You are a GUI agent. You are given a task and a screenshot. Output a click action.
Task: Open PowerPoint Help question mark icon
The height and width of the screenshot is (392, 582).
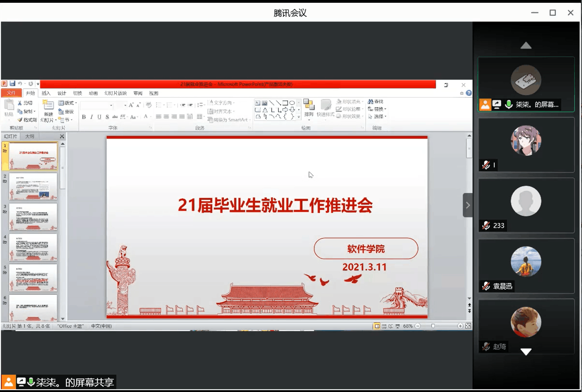469,93
